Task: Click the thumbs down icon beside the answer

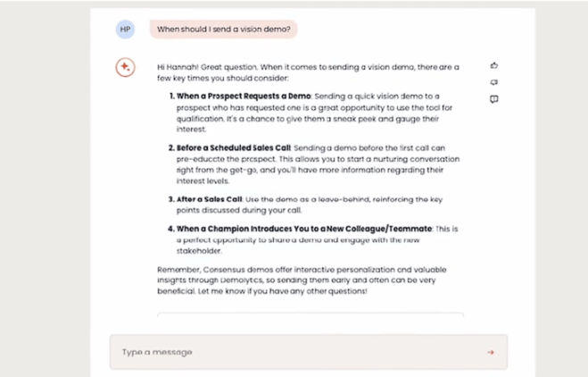Action: [x=494, y=82]
